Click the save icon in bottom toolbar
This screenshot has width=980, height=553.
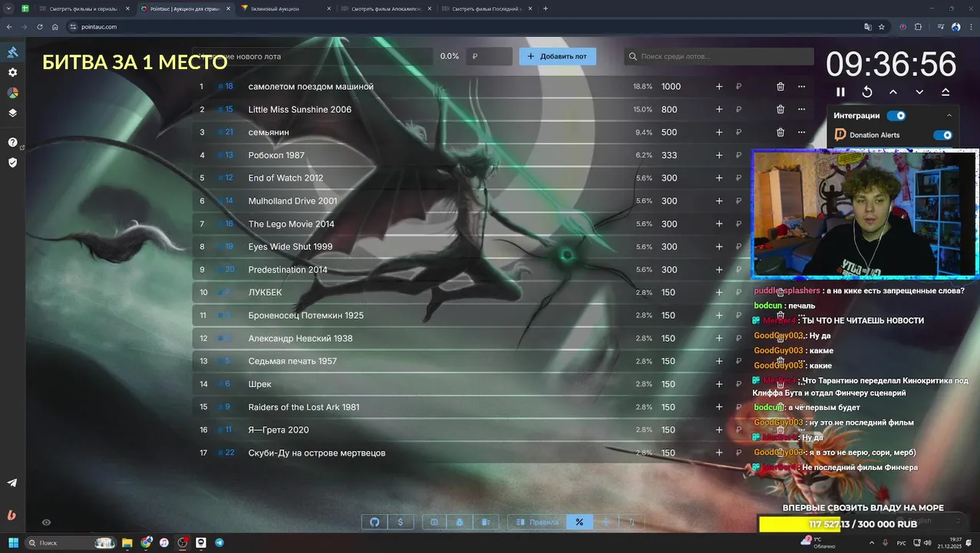pyautogui.click(x=434, y=522)
